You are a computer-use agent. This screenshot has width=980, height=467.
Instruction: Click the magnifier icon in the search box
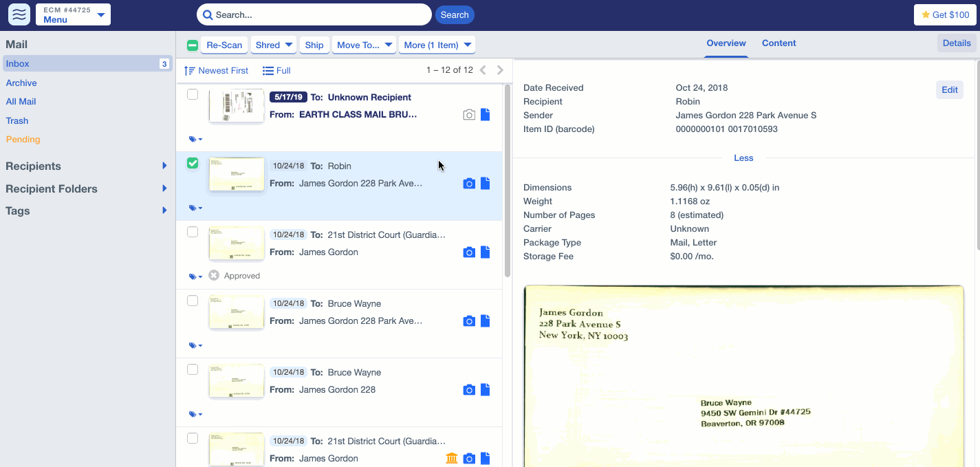(x=207, y=14)
